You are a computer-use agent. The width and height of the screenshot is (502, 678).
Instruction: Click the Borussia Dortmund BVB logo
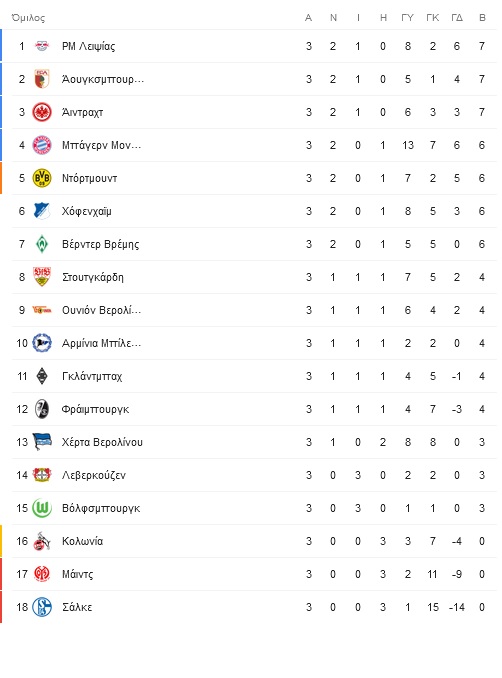tap(42, 178)
